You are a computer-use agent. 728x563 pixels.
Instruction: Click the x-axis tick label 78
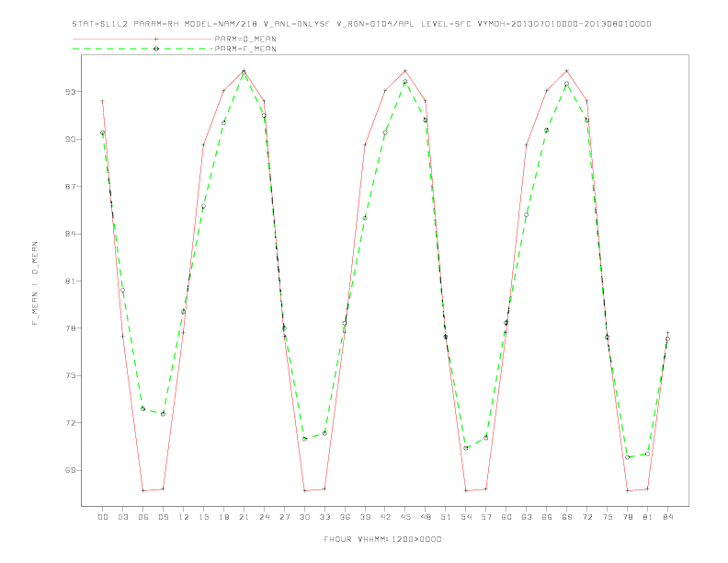(x=627, y=517)
